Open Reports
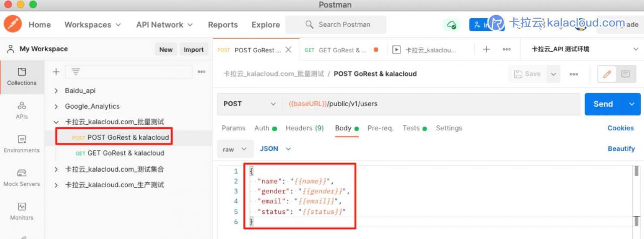The height and width of the screenshot is (239, 644). pos(223,25)
